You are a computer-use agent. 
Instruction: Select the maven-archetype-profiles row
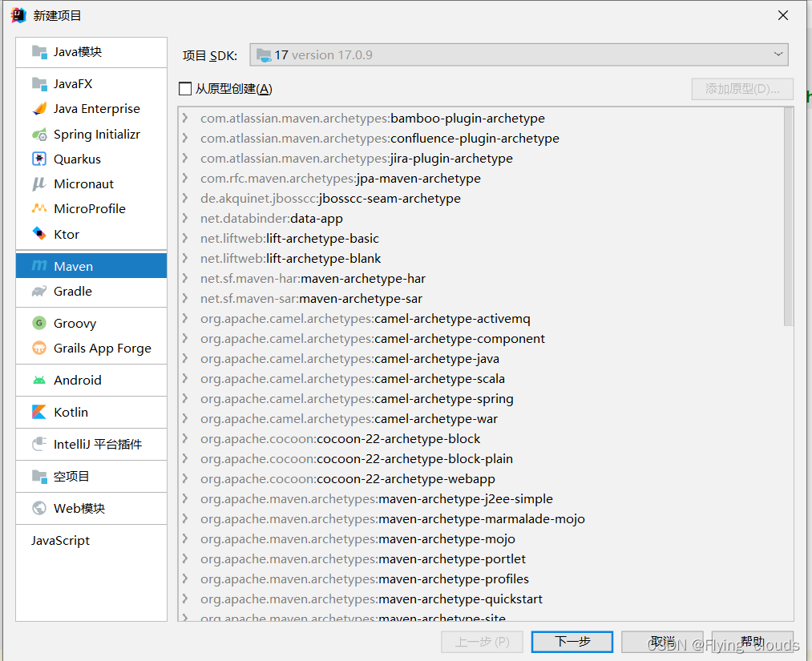coord(481,578)
